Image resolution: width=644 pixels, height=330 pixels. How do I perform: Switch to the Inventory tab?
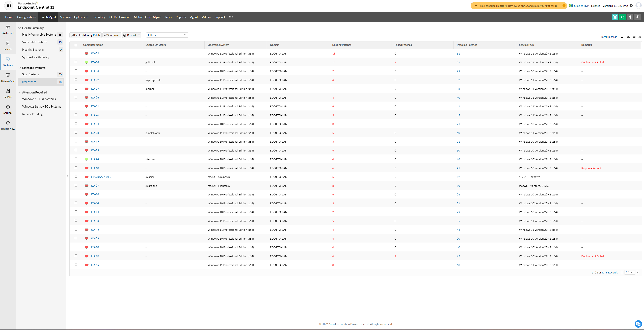[99, 17]
